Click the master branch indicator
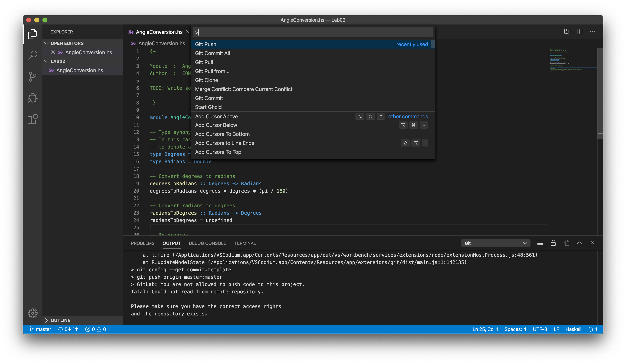Viewport: 626px width, 364px height. tap(40, 329)
